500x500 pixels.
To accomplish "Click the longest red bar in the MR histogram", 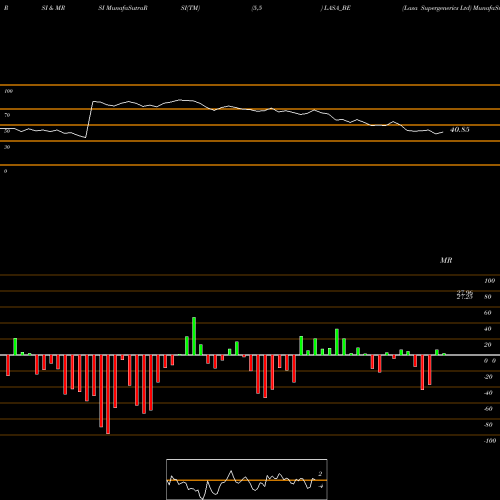I will click(x=108, y=394).
